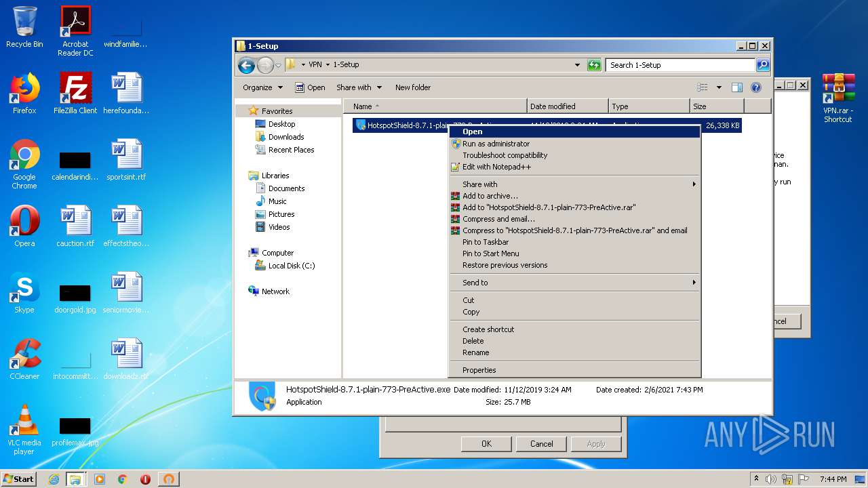Sort files by Size column header
The image size is (868, 488).
pos(717,106)
